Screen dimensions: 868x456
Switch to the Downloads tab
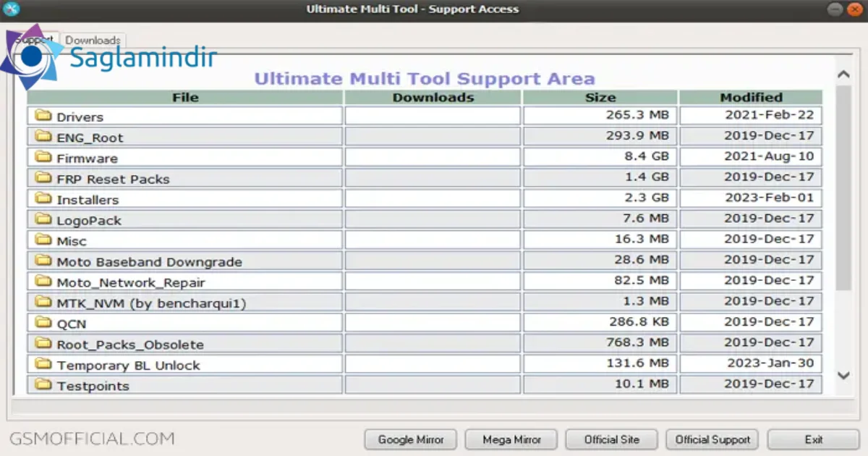click(x=93, y=41)
